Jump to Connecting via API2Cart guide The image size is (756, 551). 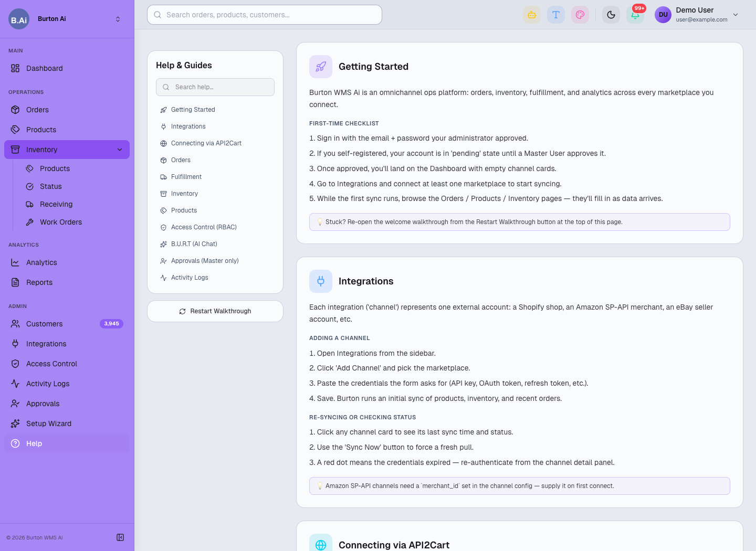point(215,143)
